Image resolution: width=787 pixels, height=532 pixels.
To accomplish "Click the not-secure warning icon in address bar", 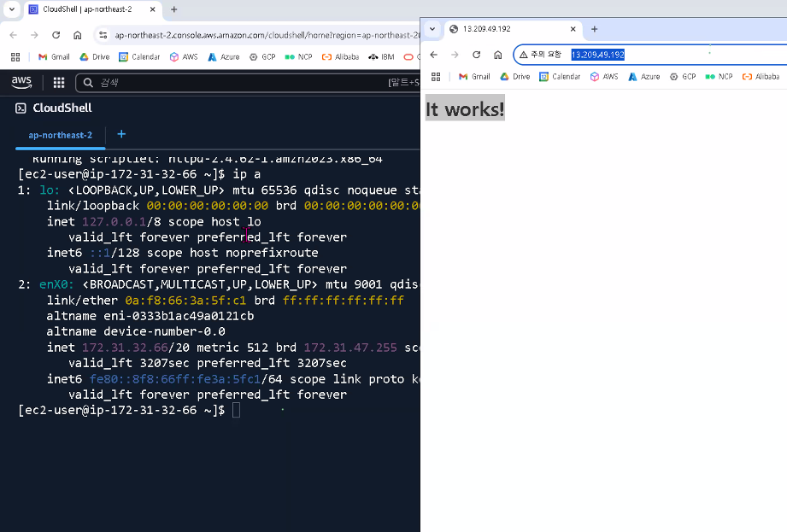I will 524,55.
